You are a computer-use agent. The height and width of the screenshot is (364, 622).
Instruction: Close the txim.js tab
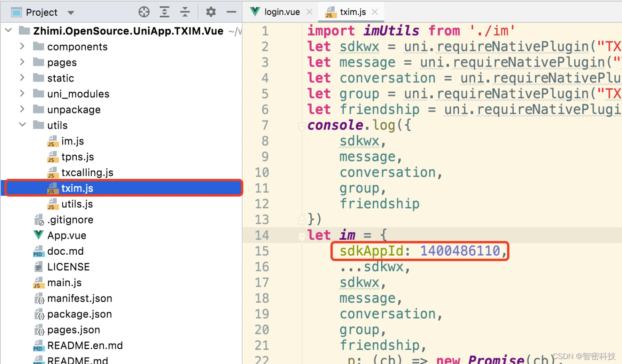375,12
